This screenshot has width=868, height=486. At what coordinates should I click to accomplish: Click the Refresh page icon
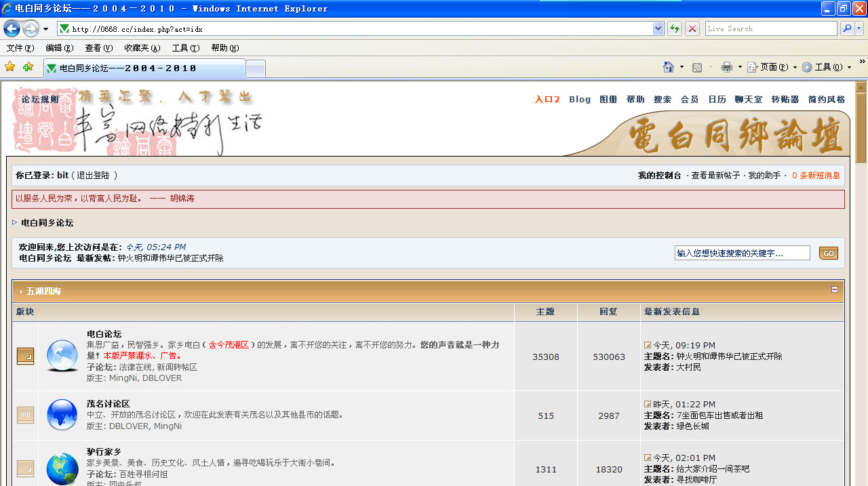pyautogui.click(x=675, y=28)
